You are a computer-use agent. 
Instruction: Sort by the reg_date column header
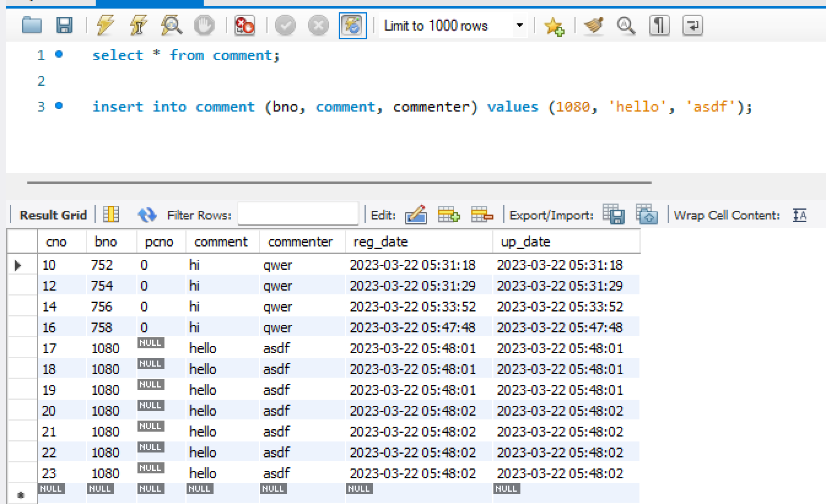tap(419, 242)
